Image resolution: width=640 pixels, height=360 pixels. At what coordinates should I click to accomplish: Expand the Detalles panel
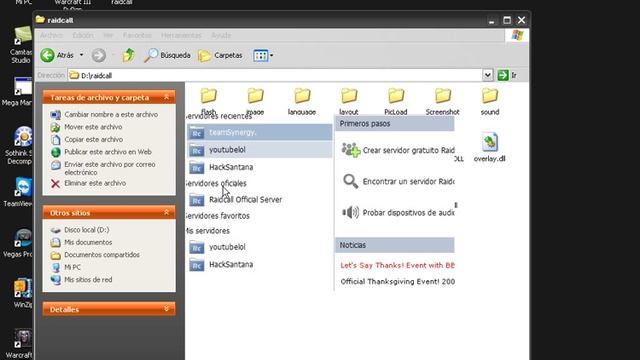[x=166, y=309]
